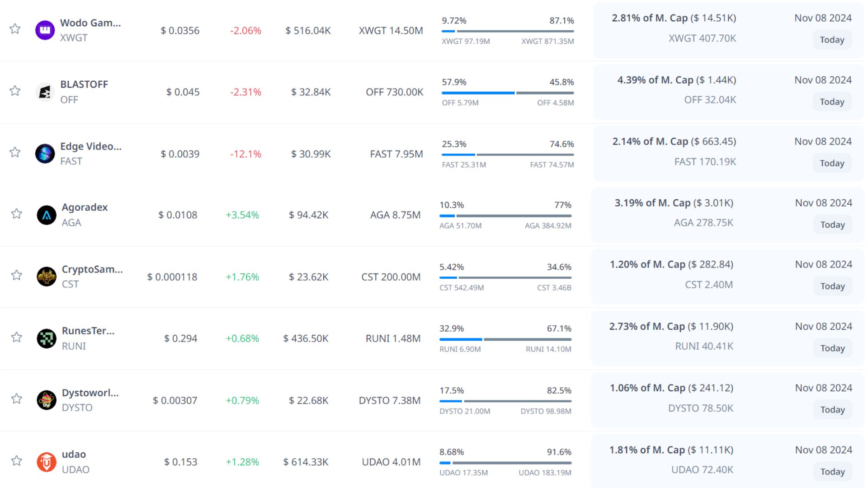This screenshot has width=868, height=488.
Task: Favorite the udao token row
Action: pyautogui.click(x=17, y=460)
